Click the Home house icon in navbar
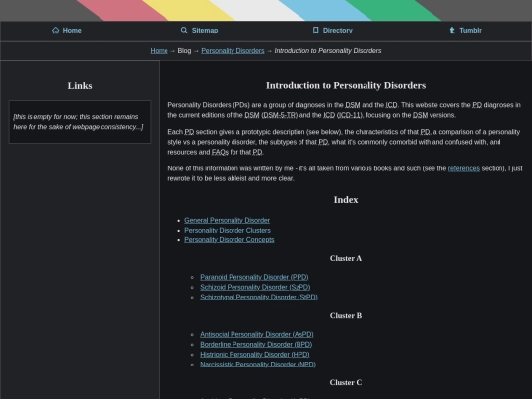 click(x=56, y=31)
